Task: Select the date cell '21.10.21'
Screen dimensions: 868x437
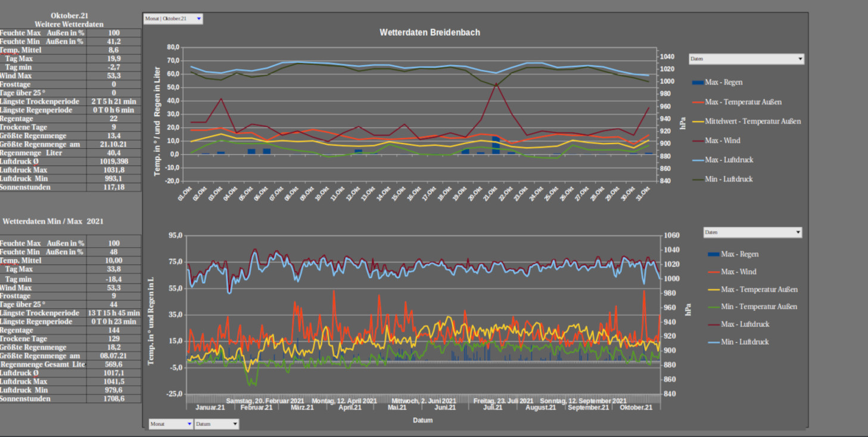Action: [114, 145]
